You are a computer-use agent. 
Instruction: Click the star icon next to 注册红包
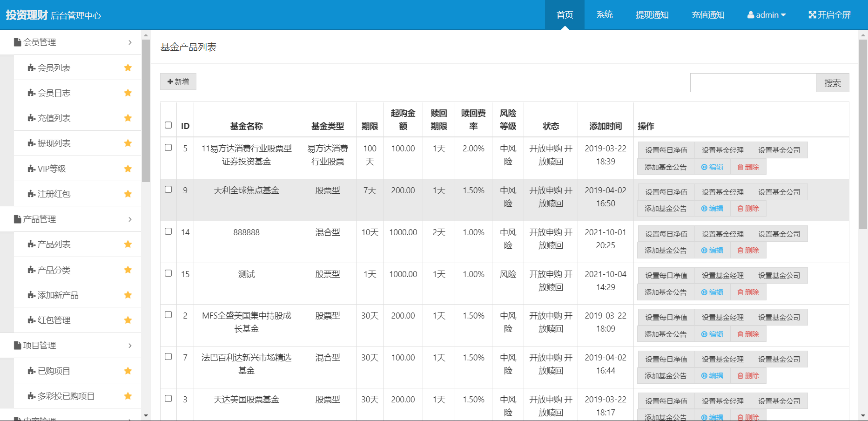(x=128, y=194)
